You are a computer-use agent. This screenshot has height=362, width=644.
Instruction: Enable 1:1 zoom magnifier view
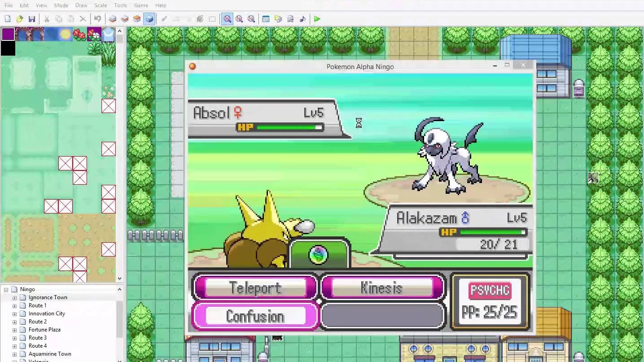pyautogui.click(x=228, y=18)
